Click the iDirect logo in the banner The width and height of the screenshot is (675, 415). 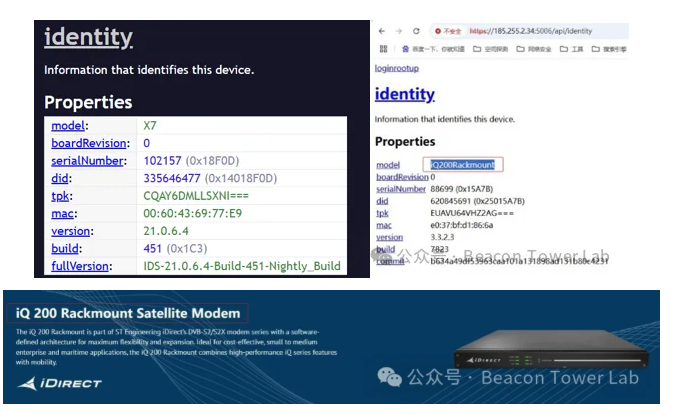59,383
